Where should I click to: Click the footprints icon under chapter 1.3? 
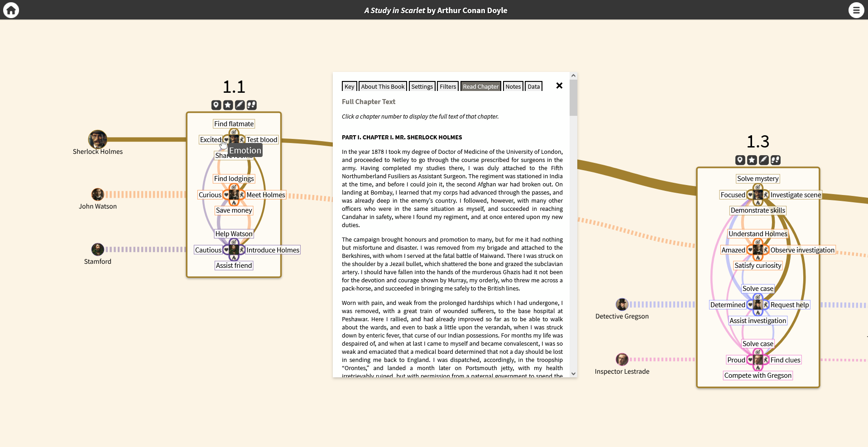pos(776,160)
